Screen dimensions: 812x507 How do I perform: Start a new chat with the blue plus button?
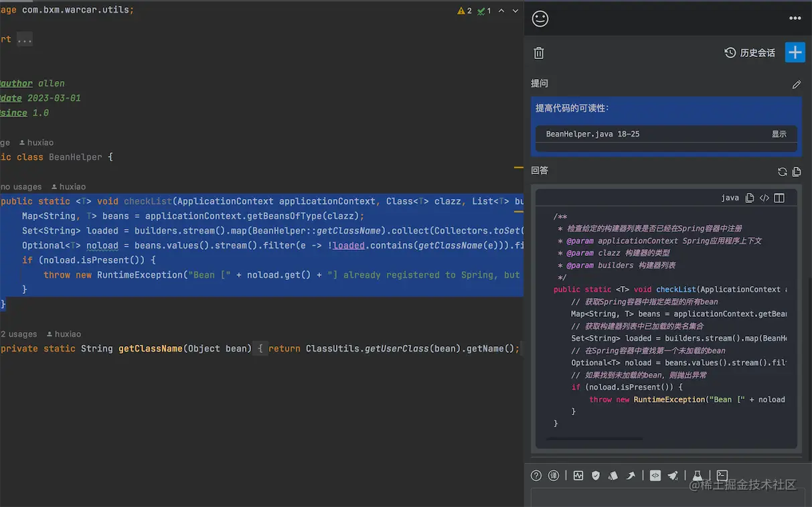point(795,52)
